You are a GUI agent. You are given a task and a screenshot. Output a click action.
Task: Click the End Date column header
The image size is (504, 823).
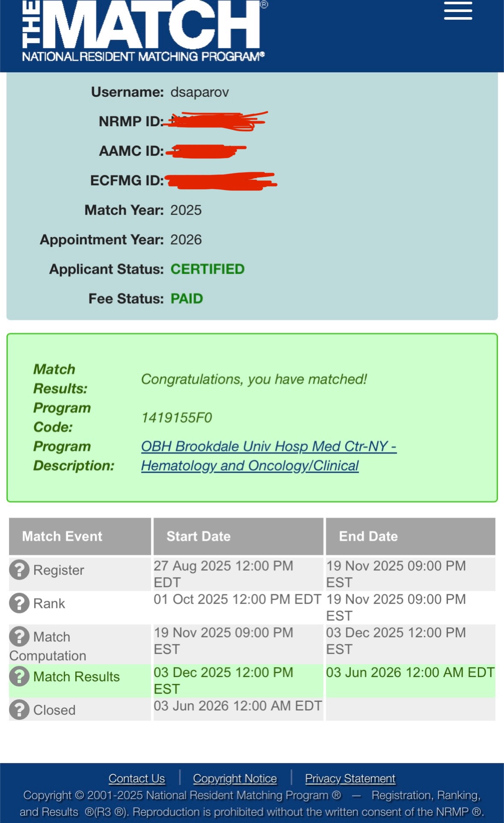pos(368,536)
